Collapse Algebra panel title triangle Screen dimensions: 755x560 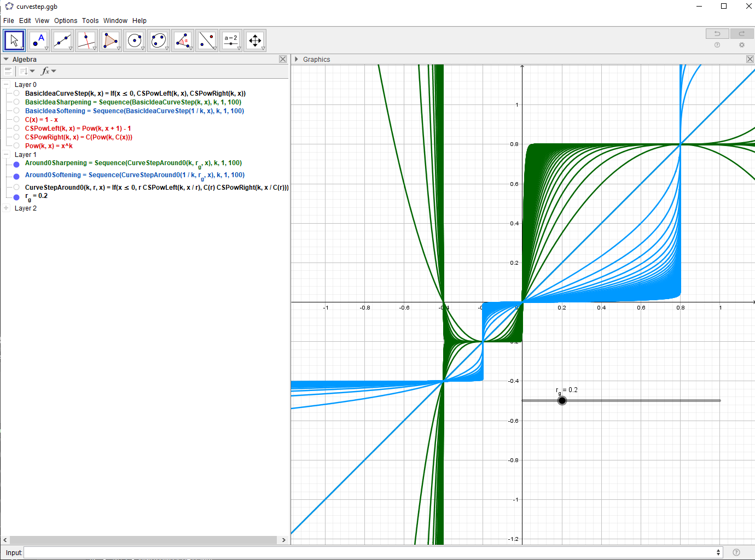[6, 59]
